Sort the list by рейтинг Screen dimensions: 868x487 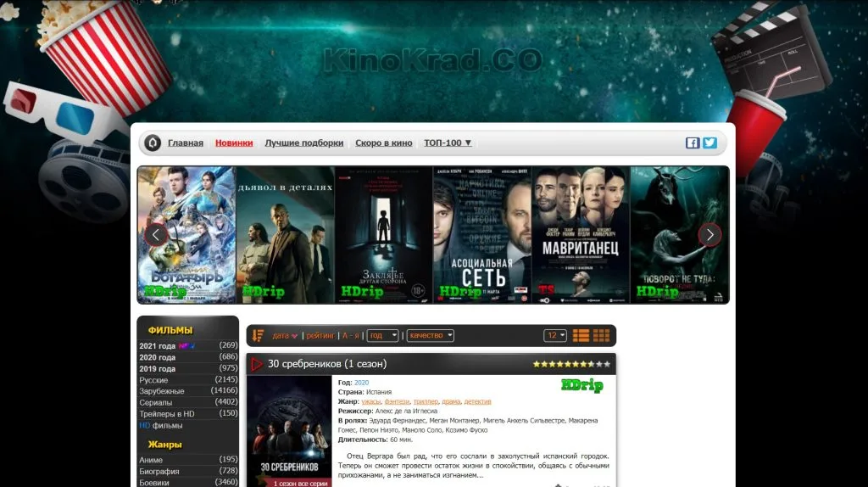click(320, 336)
